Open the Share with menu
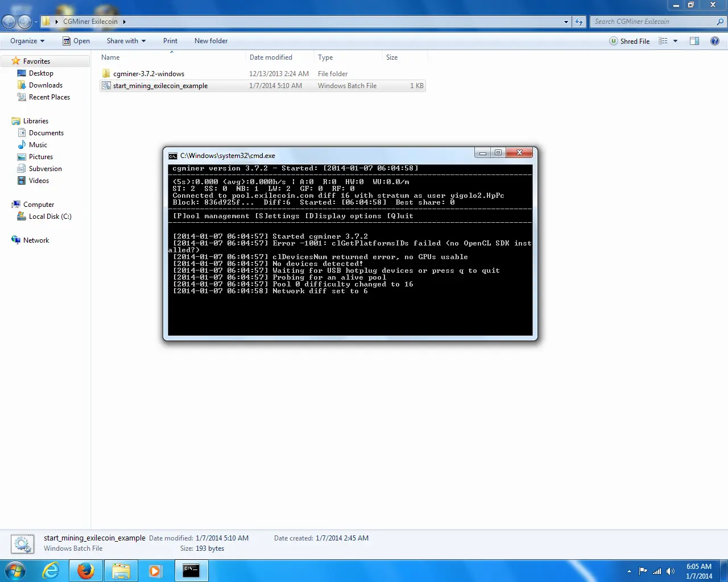This screenshot has height=582, width=728. (x=126, y=41)
